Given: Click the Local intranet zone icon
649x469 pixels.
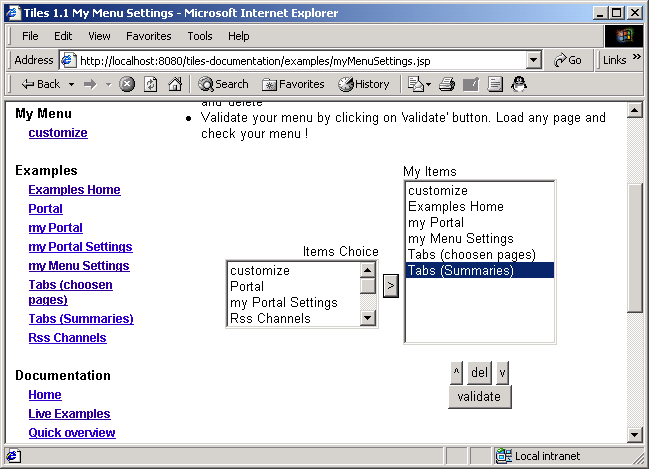Looking at the screenshot, I should pyautogui.click(x=503, y=456).
